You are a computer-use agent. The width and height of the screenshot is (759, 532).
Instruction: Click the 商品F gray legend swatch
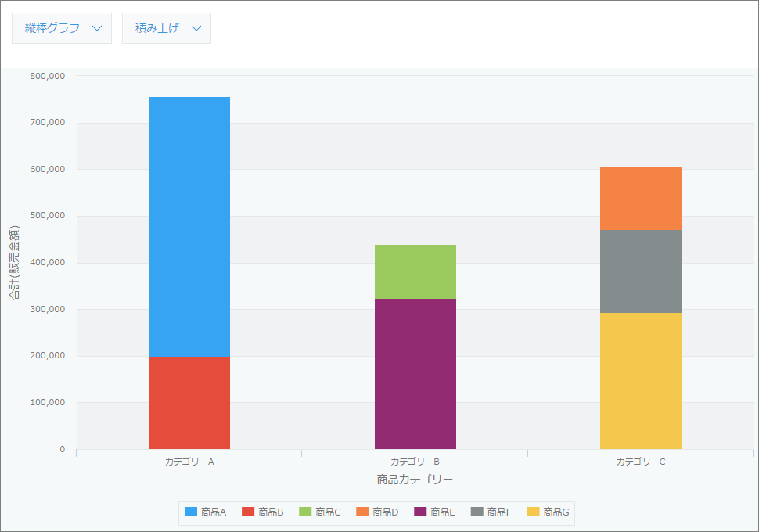pos(477,512)
